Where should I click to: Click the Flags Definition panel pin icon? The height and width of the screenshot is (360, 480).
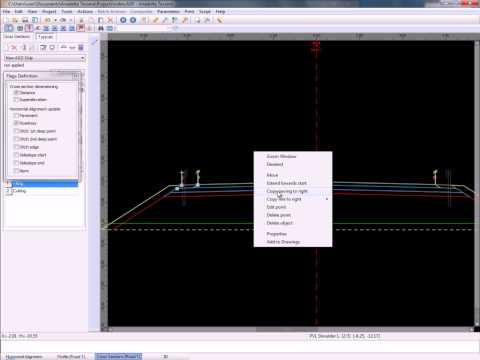[76, 76]
